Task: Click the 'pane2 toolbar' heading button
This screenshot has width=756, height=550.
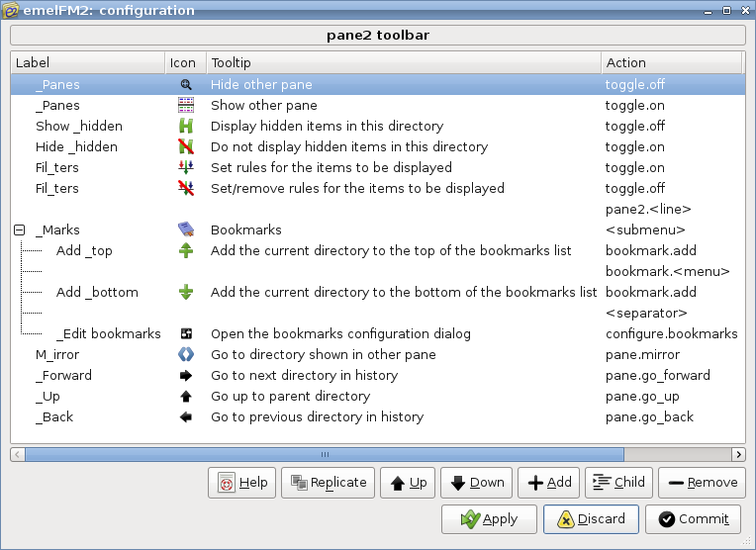Action: 378,36
